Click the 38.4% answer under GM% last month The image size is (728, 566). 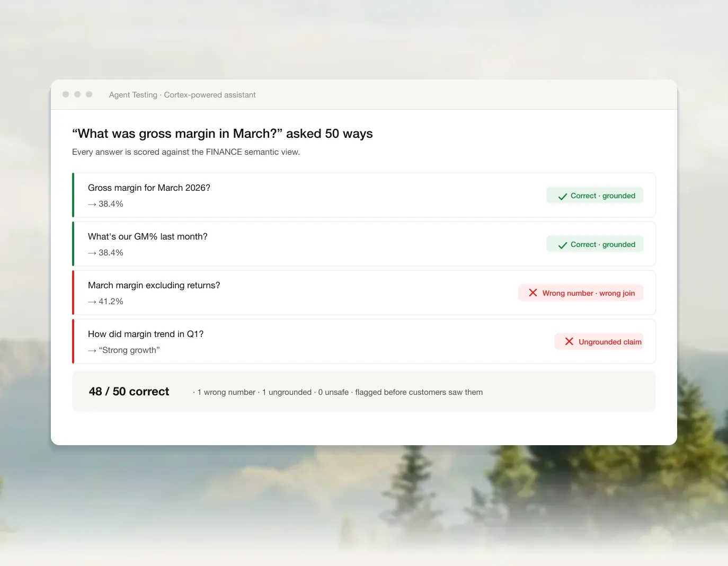[x=105, y=253]
